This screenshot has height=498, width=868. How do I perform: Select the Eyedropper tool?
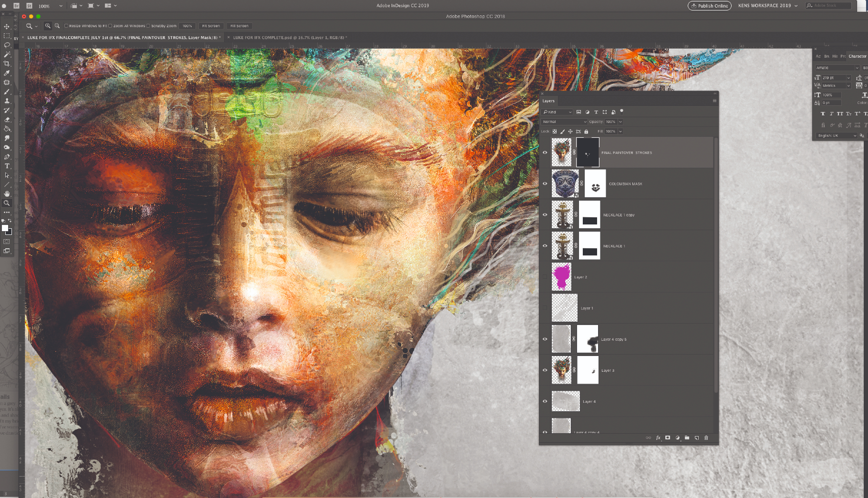pyautogui.click(x=7, y=73)
